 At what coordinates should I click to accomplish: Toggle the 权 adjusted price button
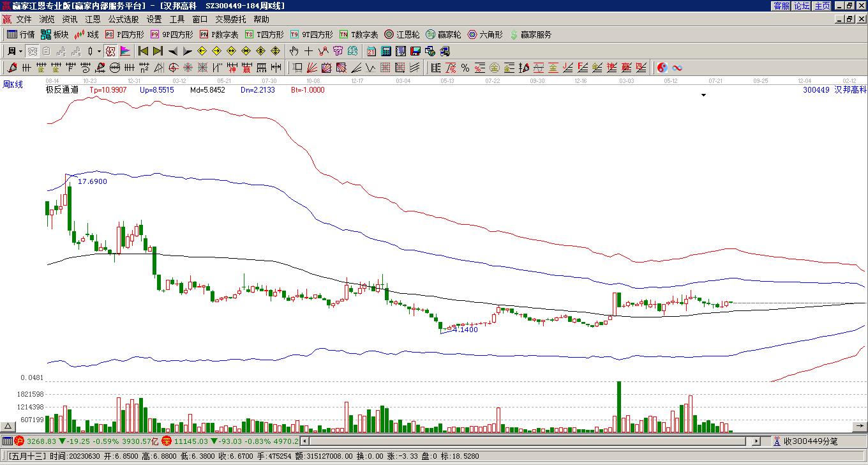110,51
